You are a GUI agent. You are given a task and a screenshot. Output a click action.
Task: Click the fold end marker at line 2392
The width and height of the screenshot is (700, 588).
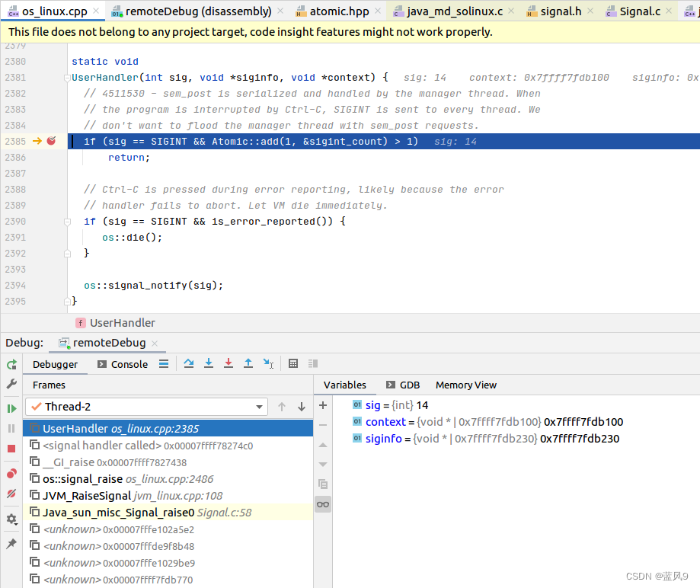pos(68,254)
